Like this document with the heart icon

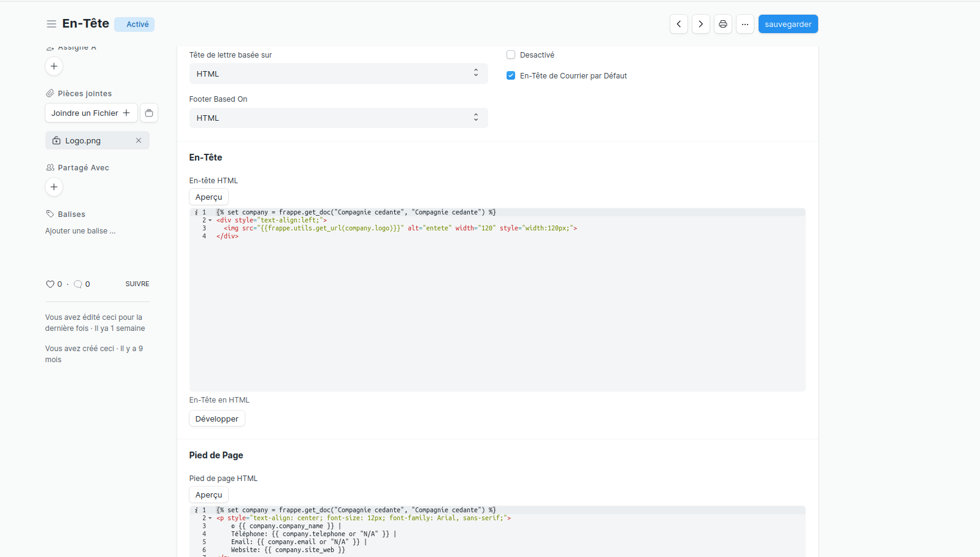click(x=50, y=284)
